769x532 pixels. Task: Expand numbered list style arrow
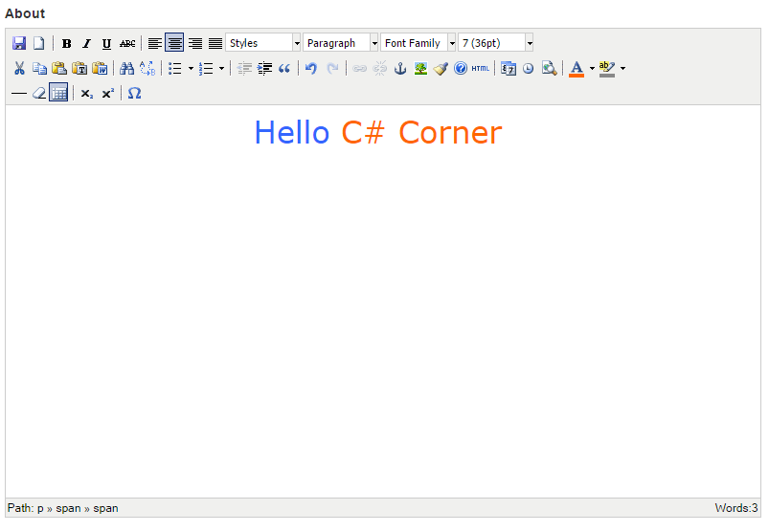click(x=221, y=69)
